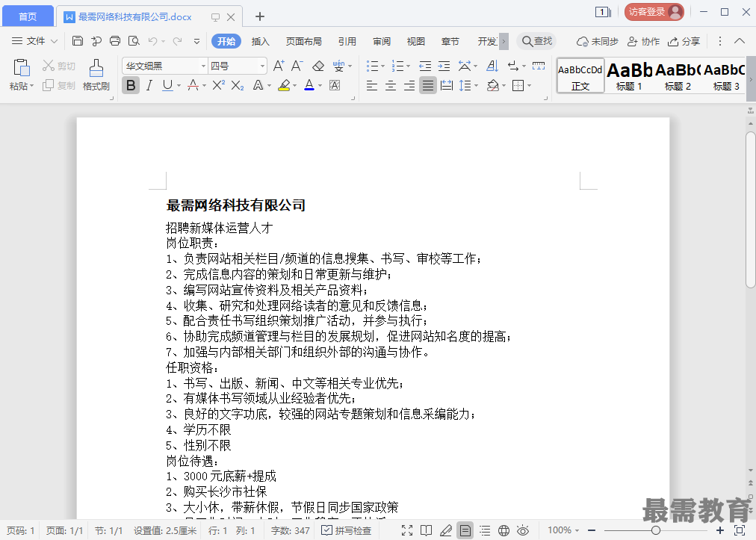The height and width of the screenshot is (540, 756).
Task: Click eye protection mode icon
Action: (x=523, y=530)
